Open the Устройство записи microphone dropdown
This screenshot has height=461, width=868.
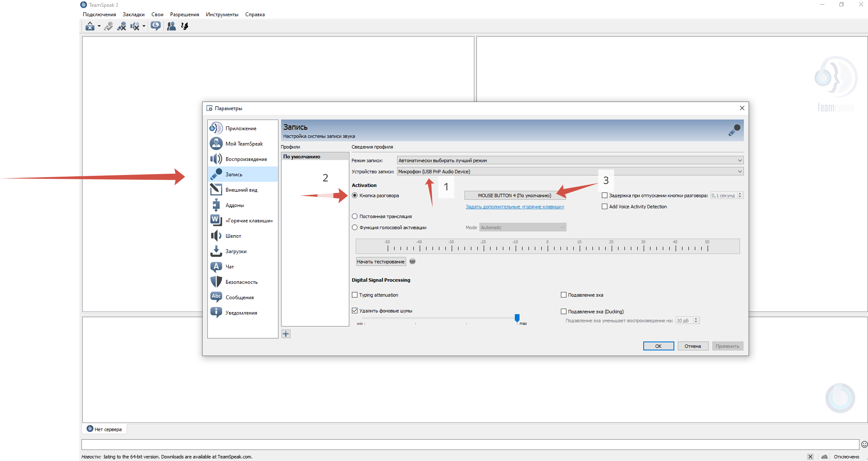pyautogui.click(x=570, y=172)
